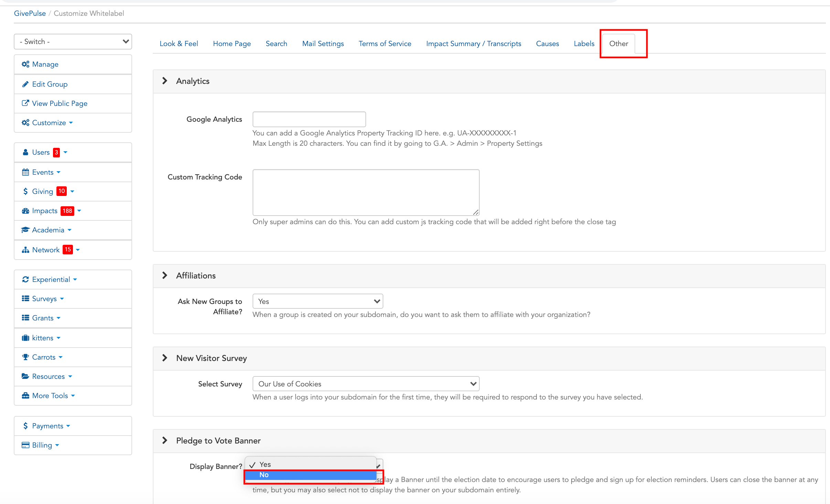
Task: Click the More Tools toolbox icon
Action: coord(25,396)
